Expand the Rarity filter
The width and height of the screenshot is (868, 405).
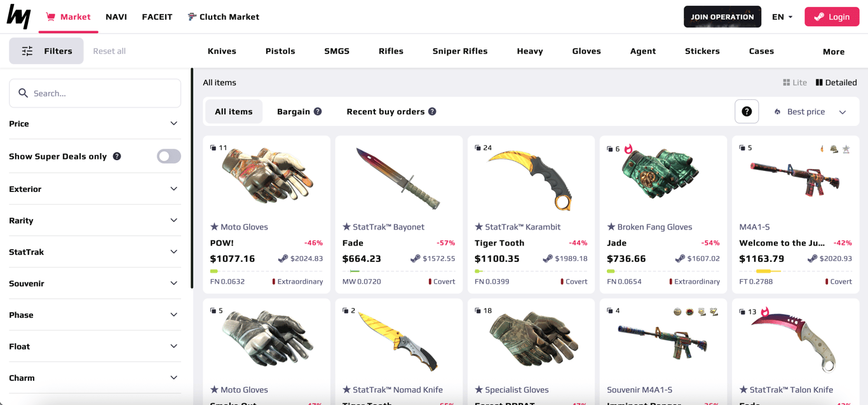(x=95, y=221)
